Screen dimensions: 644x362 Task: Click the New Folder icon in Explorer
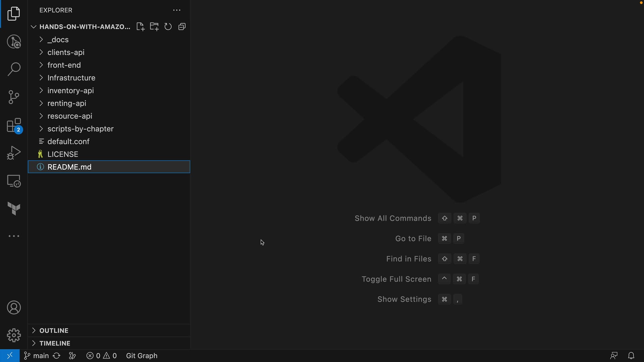pyautogui.click(x=154, y=27)
